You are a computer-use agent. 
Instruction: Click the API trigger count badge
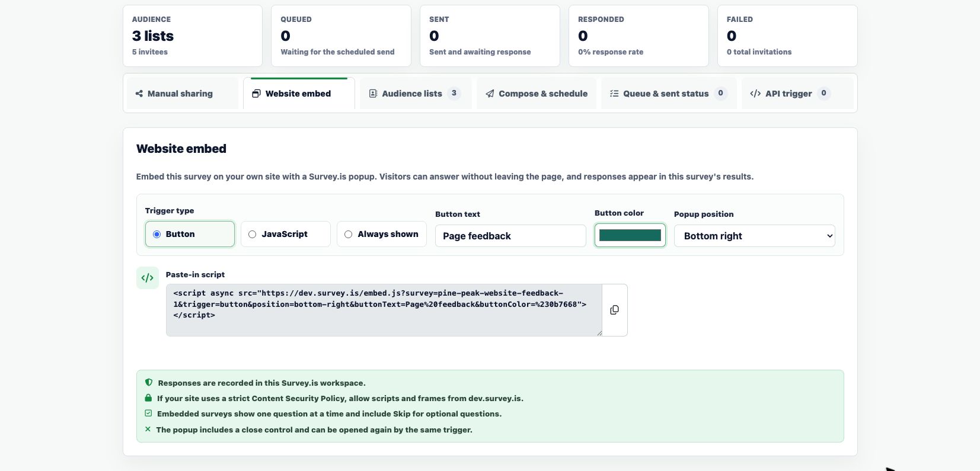point(823,93)
